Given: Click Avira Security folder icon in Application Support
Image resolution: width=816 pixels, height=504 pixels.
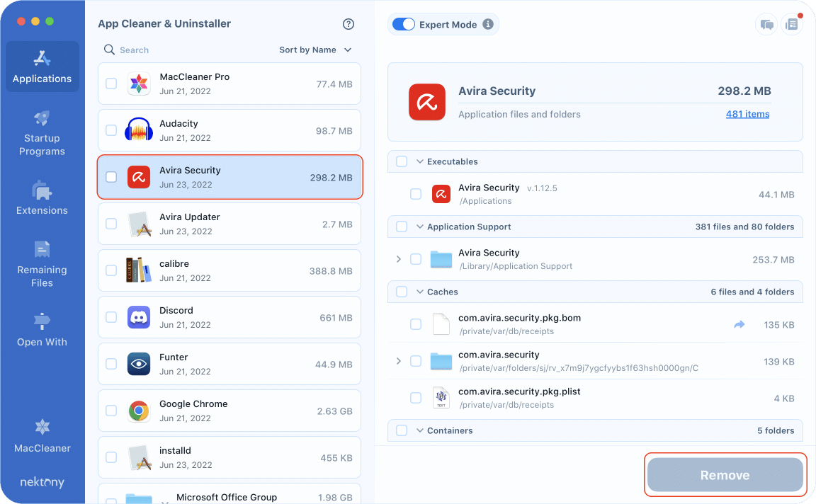Looking at the screenshot, I should [441, 259].
